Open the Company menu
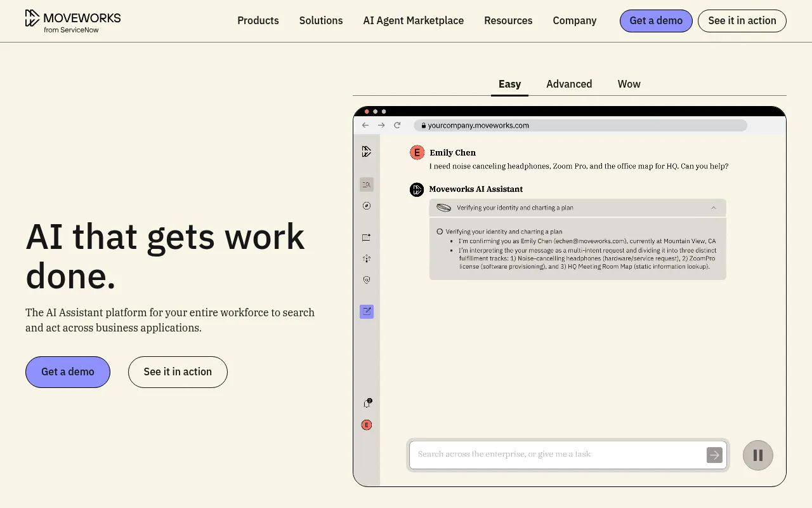Viewport: 812px width, 508px height. pos(575,21)
